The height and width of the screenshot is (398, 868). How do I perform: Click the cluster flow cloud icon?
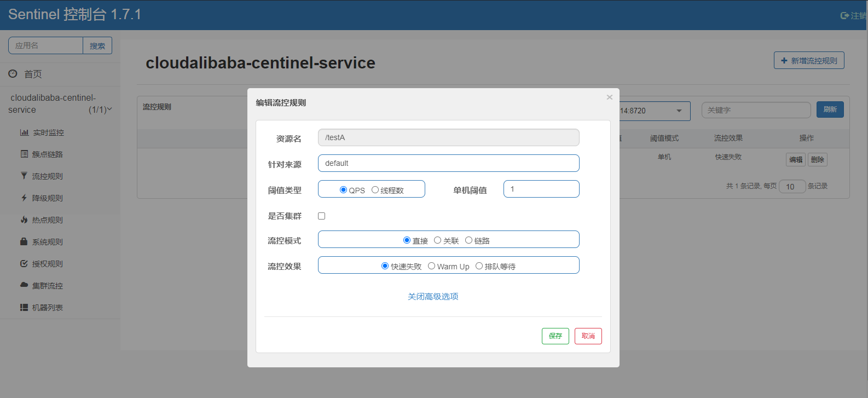(24, 285)
